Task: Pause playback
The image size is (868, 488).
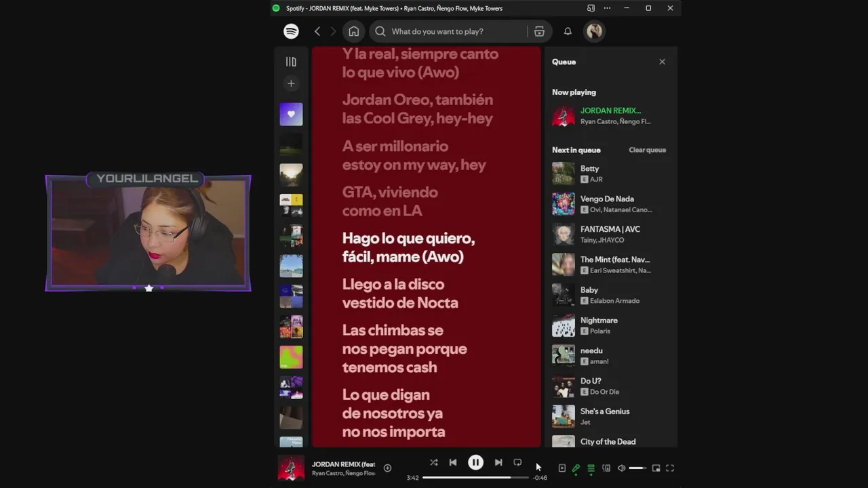Action: (x=475, y=462)
